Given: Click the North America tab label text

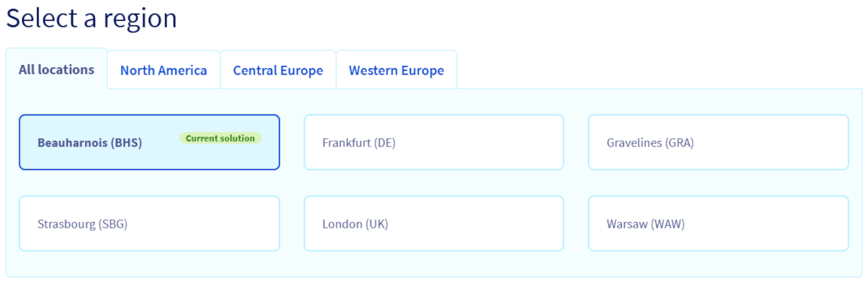Looking at the screenshot, I should click(164, 70).
